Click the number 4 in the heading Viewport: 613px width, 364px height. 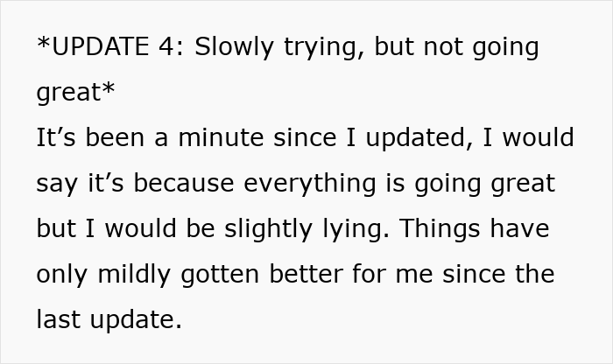click(168, 47)
